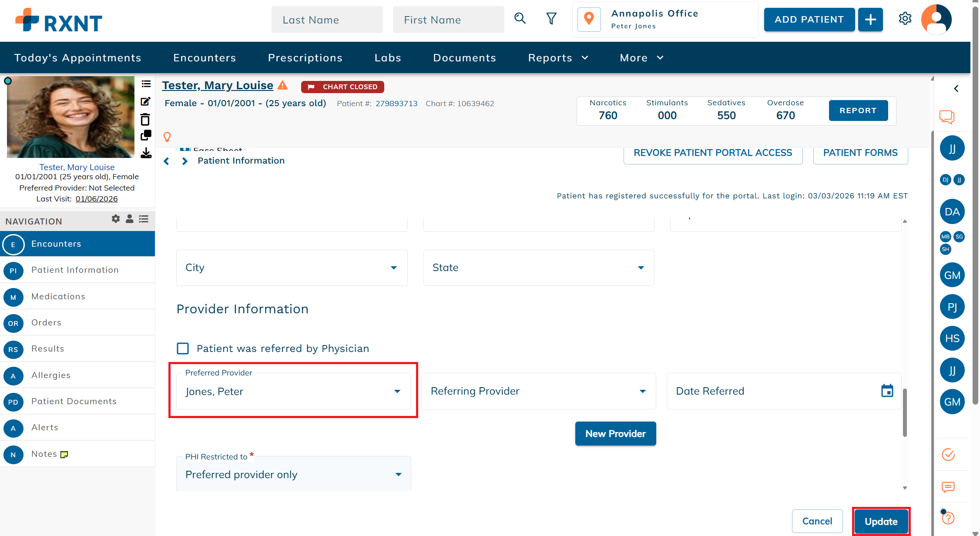Viewport: 980px width, 536px height.
Task: Click the location pin icon
Action: click(x=589, y=19)
